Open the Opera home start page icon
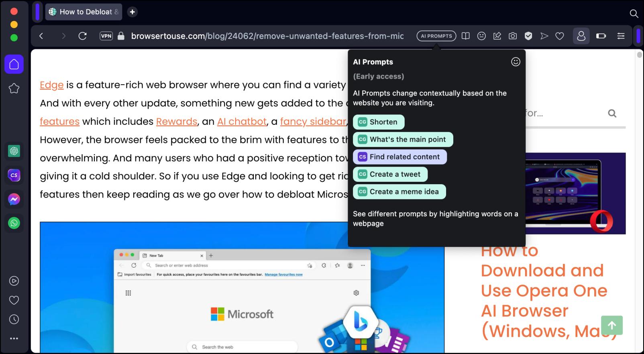The image size is (644, 354). click(x=14, y=64)
